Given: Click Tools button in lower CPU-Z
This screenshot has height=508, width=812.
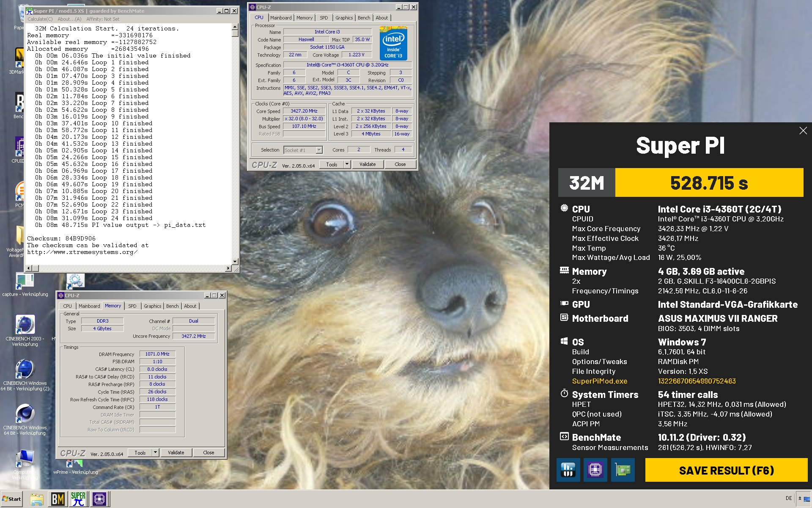Looking at the screenshot, I should pyautogui.click(x=140, y=453).
